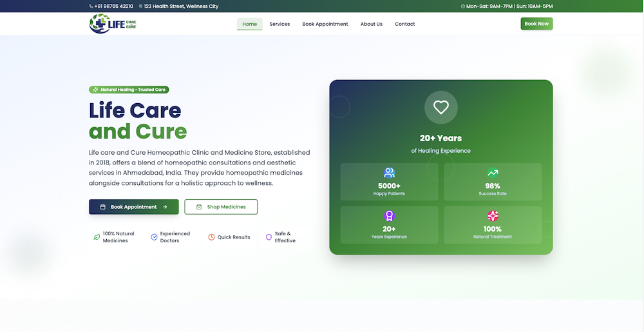644x332 pixels.
Task: Click the check badge icon beside Experienced Doctors
Action: pos(154,237)
